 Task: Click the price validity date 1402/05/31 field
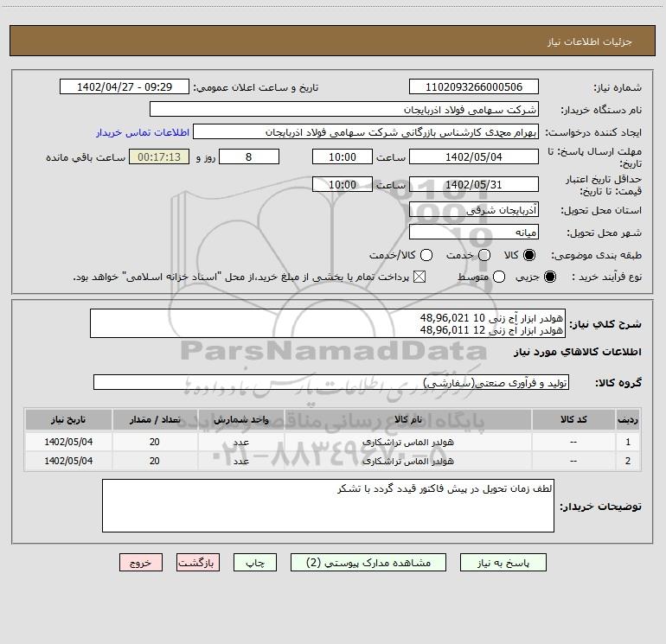[474, 184]
